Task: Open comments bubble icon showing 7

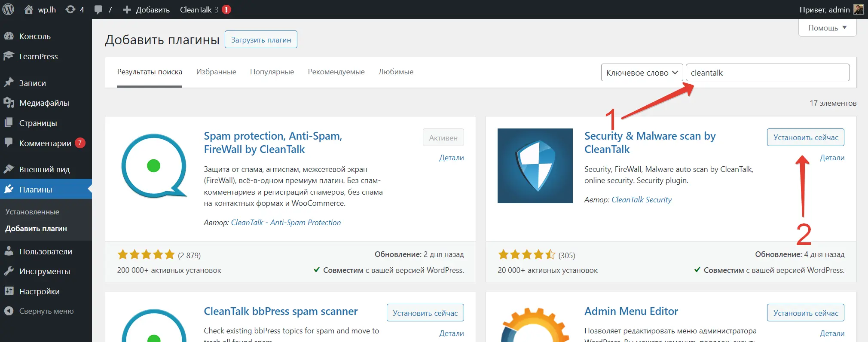Action: (98, 10)
